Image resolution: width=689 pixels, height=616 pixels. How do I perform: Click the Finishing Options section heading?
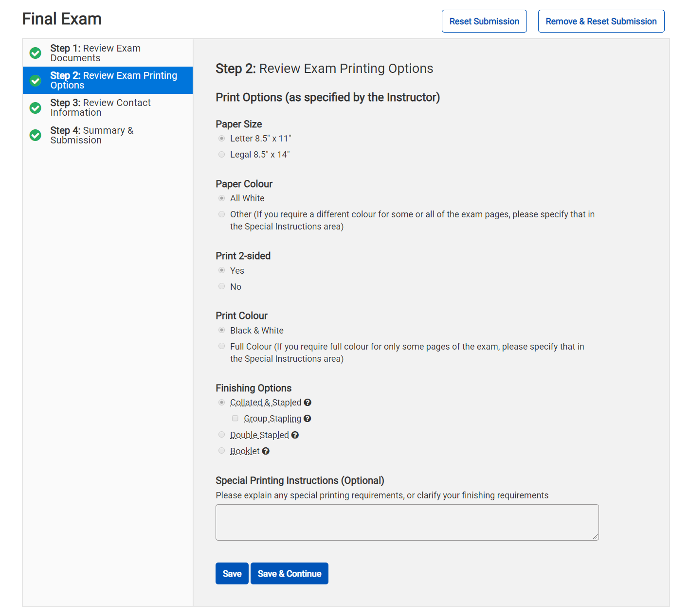coord(254,388)
